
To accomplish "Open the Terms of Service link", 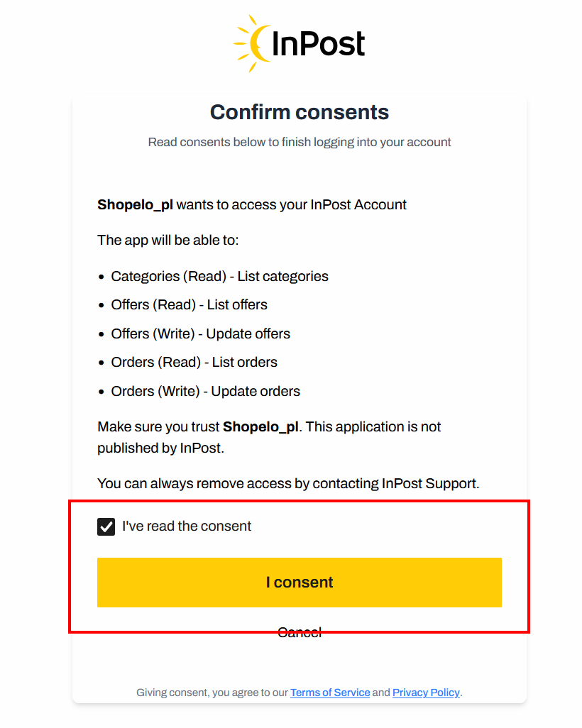I will [330, 693].
